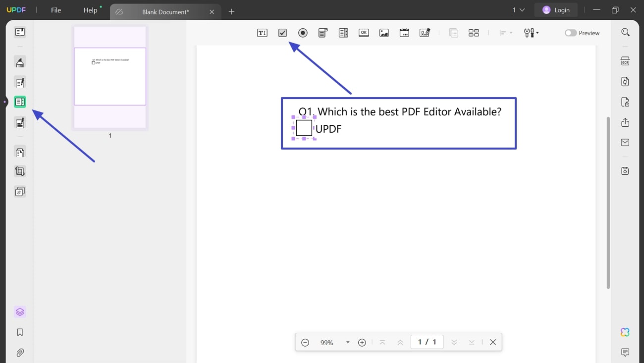
Task: Open the Crop Pages tool
Action: coord(20,171)
